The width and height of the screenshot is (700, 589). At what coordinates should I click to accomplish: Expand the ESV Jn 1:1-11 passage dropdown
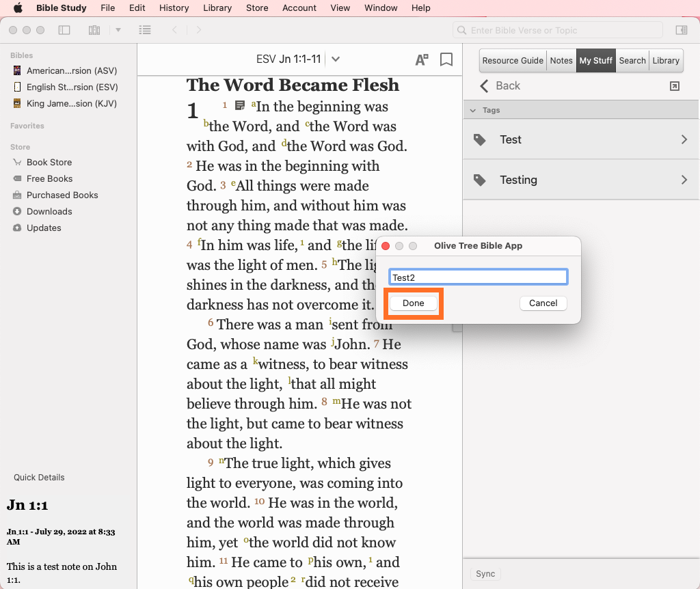[x=336, y=59]
